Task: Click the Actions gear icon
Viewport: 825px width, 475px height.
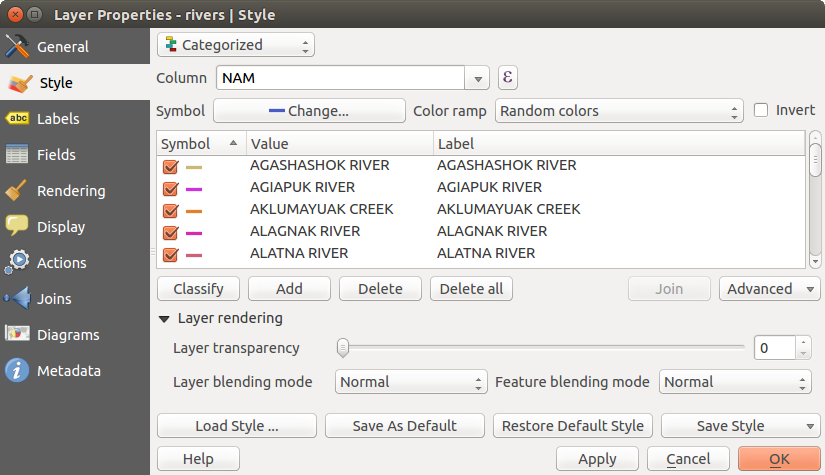Action: pyautogui.click(x=17, y=263)
